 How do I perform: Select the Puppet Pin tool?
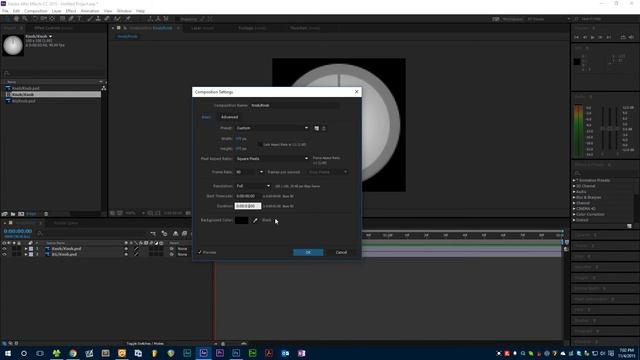pyautogui.click(x=128, y=19)
